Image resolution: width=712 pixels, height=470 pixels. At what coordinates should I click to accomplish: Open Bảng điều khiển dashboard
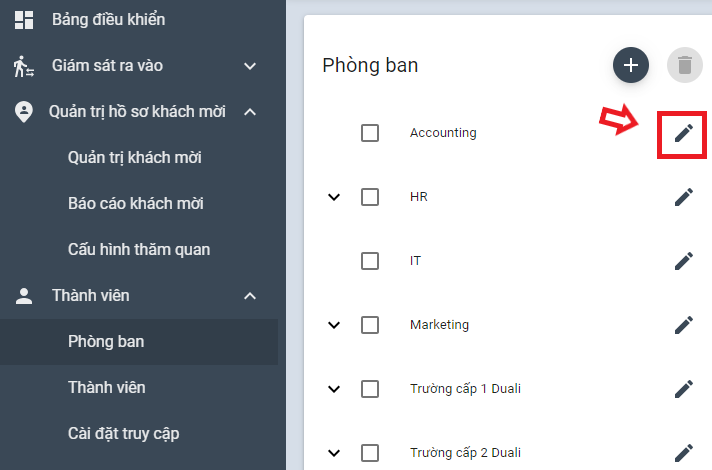click(108, 20)
